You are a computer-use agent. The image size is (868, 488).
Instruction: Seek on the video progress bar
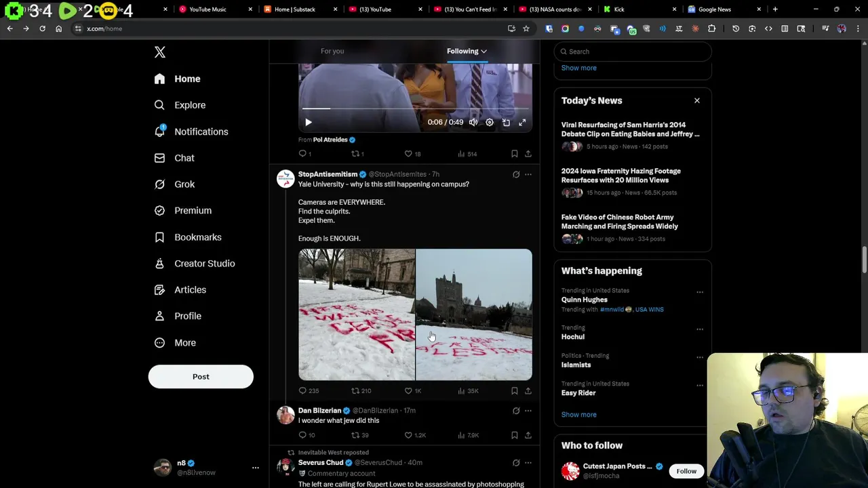[415, 108]
